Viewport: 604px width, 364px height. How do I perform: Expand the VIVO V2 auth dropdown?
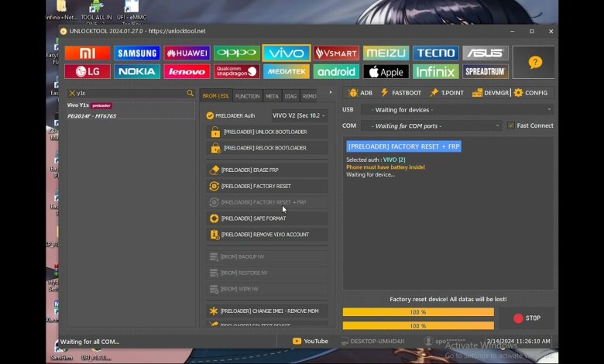[298, 115]
